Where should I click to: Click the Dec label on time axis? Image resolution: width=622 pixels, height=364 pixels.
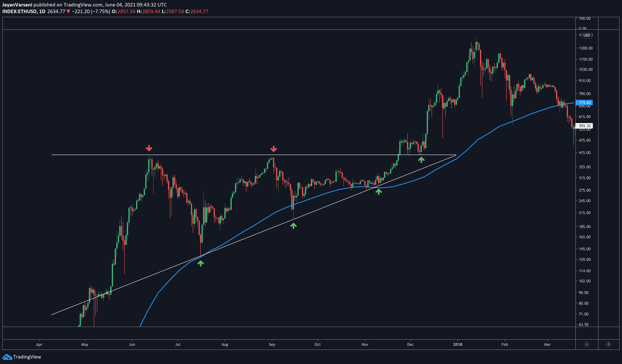click(x=410, y=344)
